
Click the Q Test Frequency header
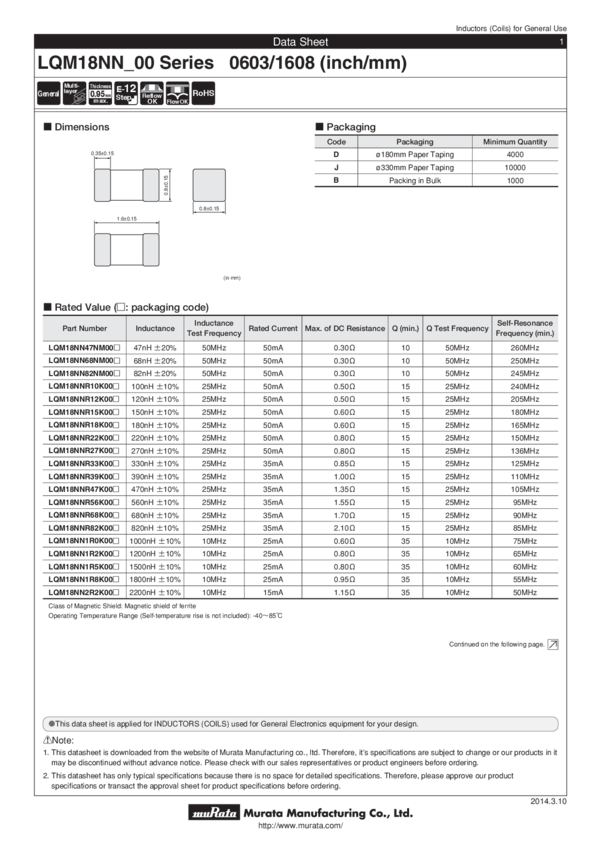[x=457, y=329]
